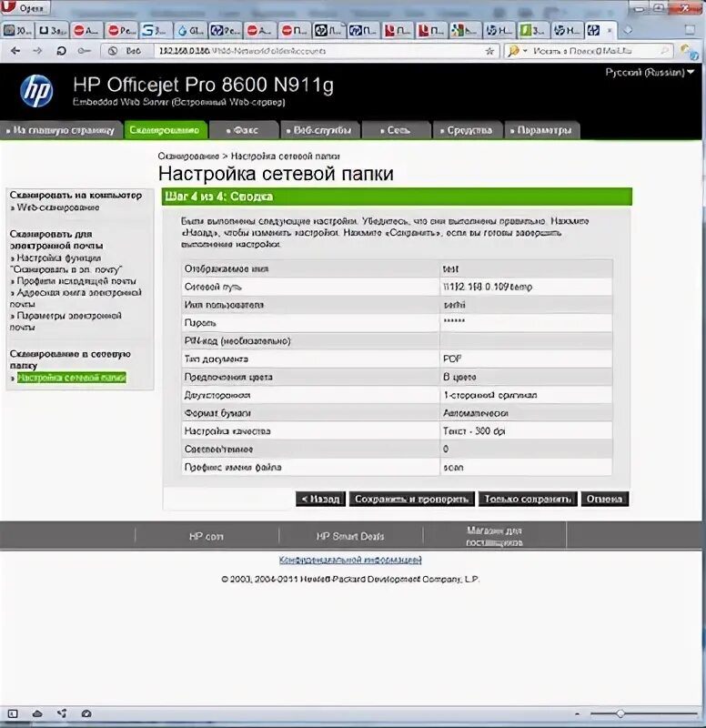Open the 'Русский (Russian)' language dropdown

[650, 73]
